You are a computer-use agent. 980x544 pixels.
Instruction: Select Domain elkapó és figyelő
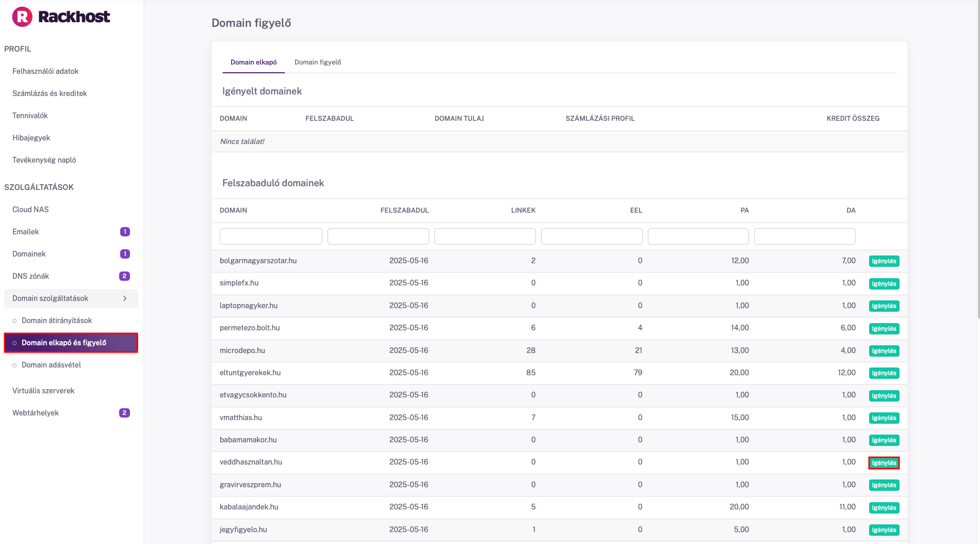click(x=71, y=343)
